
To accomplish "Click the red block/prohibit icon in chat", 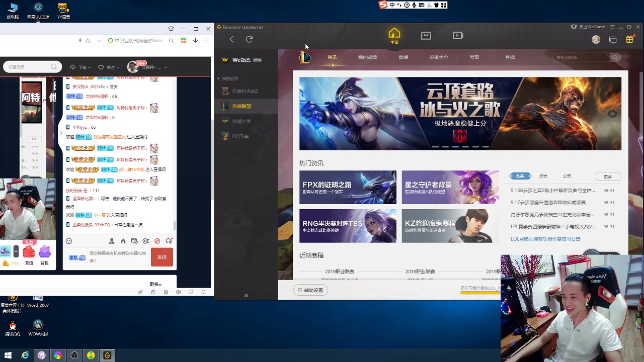I will pos(157,241).
